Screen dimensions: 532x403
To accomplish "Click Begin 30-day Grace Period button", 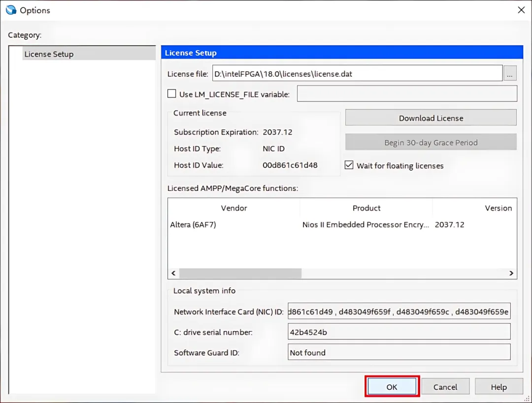I will point(431,142).
